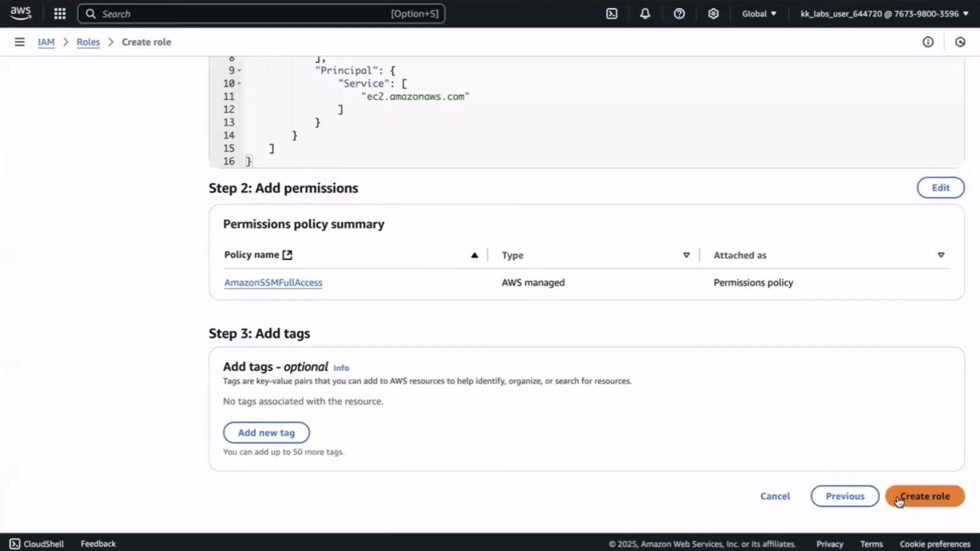Image resolution: width=980 pixels, height=551 pixels.
Task: Open the Add tags Info link
Action: [341, 368]
